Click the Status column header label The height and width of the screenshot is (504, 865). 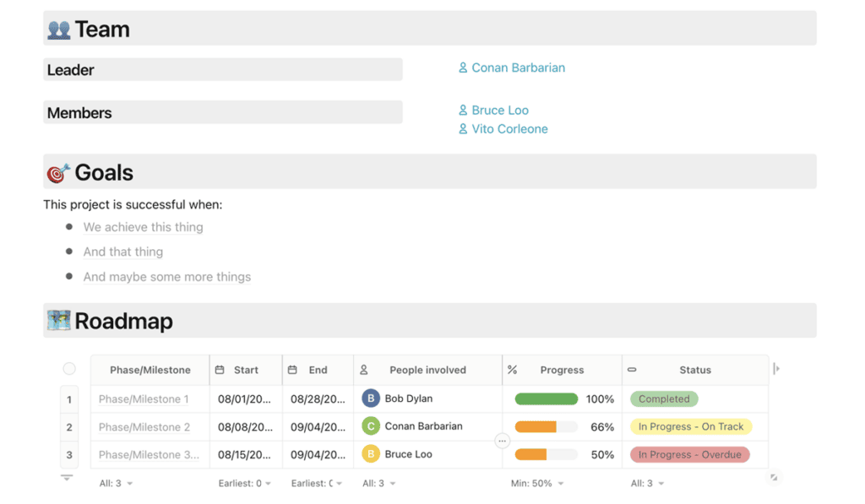coord(695,370)
